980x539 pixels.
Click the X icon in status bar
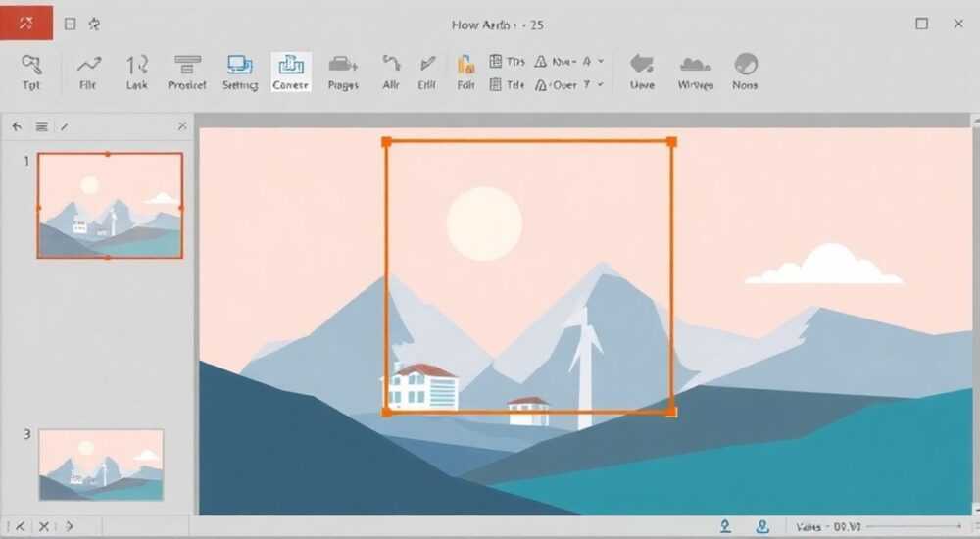tap(44, 526)
